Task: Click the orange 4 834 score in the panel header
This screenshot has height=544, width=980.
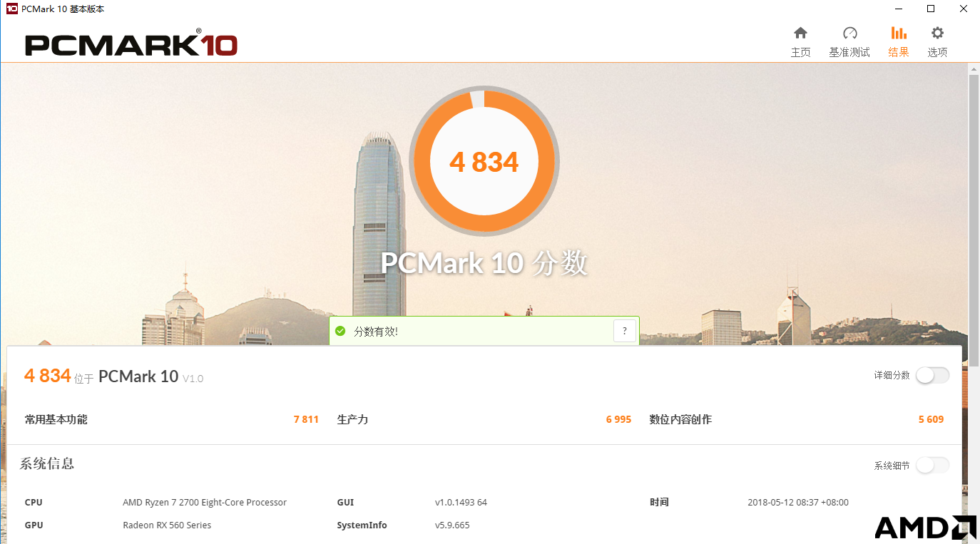Action: (x=47, y=376)
